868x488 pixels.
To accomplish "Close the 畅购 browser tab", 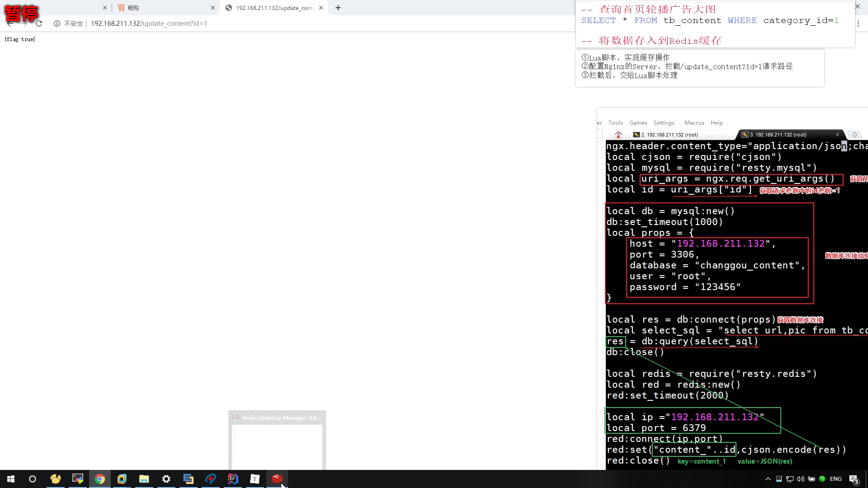I will pos(213,8).
